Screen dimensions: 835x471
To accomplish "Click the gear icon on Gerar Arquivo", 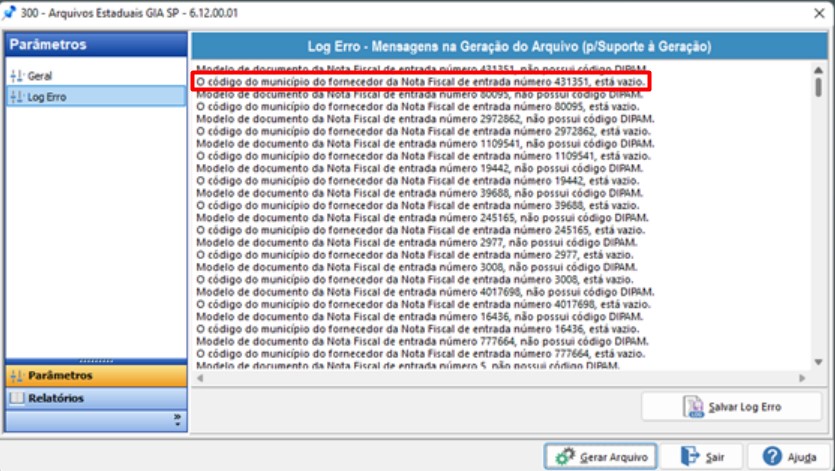I will pos(565,457).
